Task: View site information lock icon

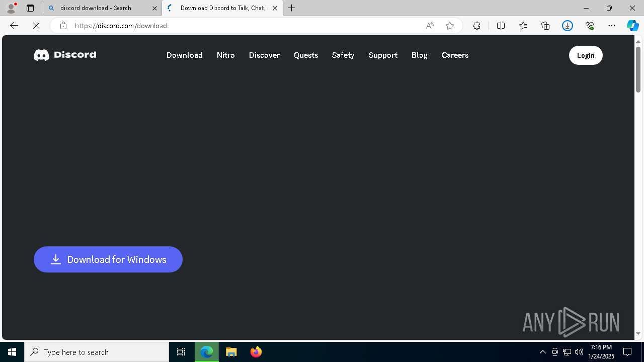Action: pyautogui.click(x=63, y=26)
